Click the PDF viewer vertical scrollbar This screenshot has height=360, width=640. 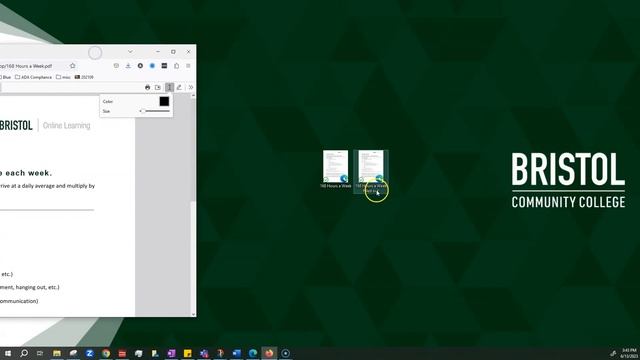pyautogui.click(x=193, y=204)
